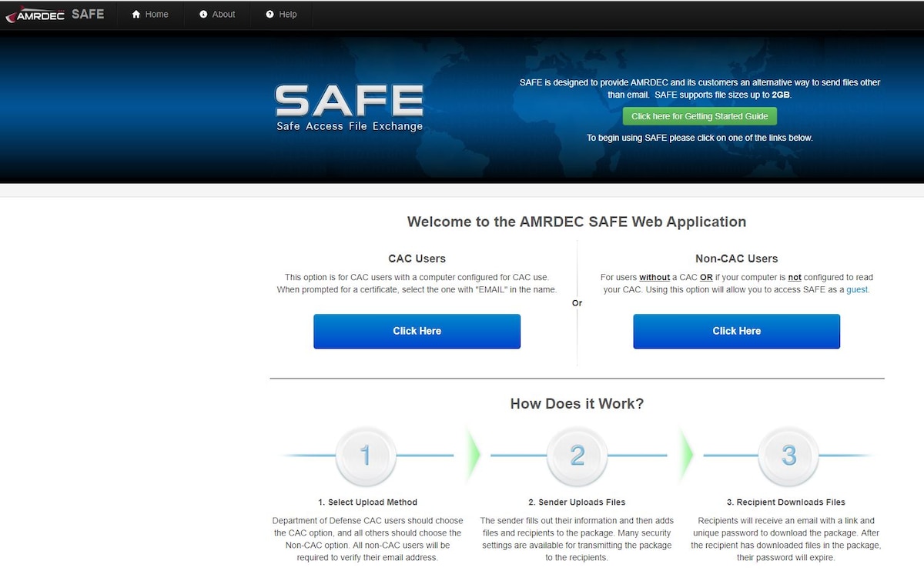
Task: Follow the blue guest link
Action: point(858,290)
